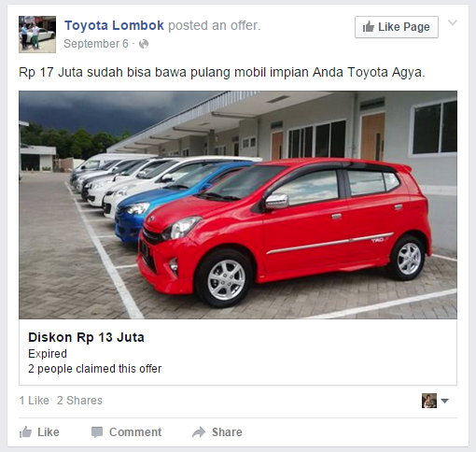
Task: Click the 2 people claimed this offer text
Action: (95, 369)
